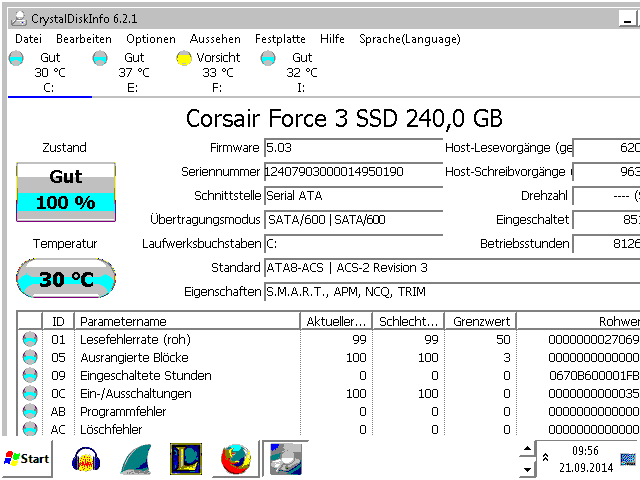Select drive C: status icon

(16, 58)
